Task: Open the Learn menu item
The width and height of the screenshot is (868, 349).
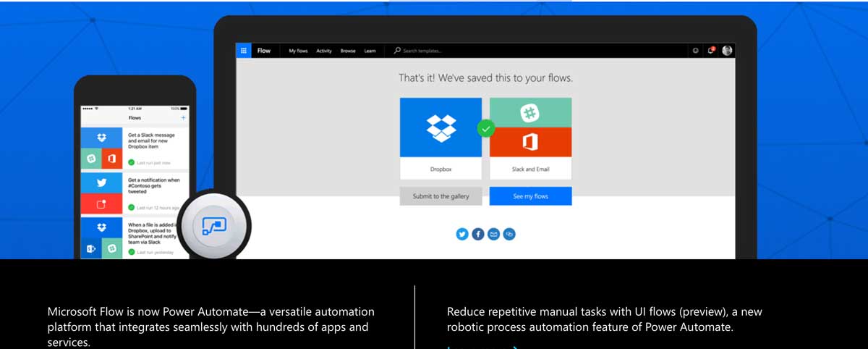Action: point(370,51)
